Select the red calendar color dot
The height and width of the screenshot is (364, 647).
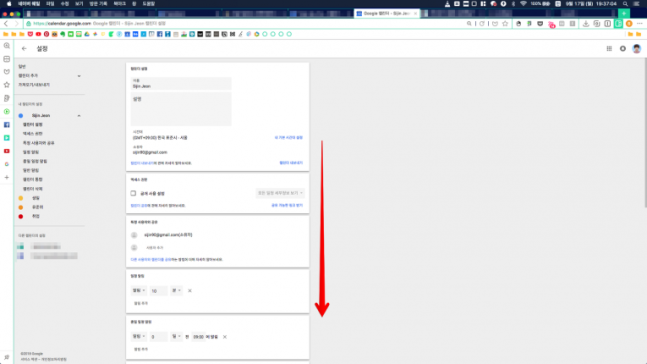(x=21, y=216)
